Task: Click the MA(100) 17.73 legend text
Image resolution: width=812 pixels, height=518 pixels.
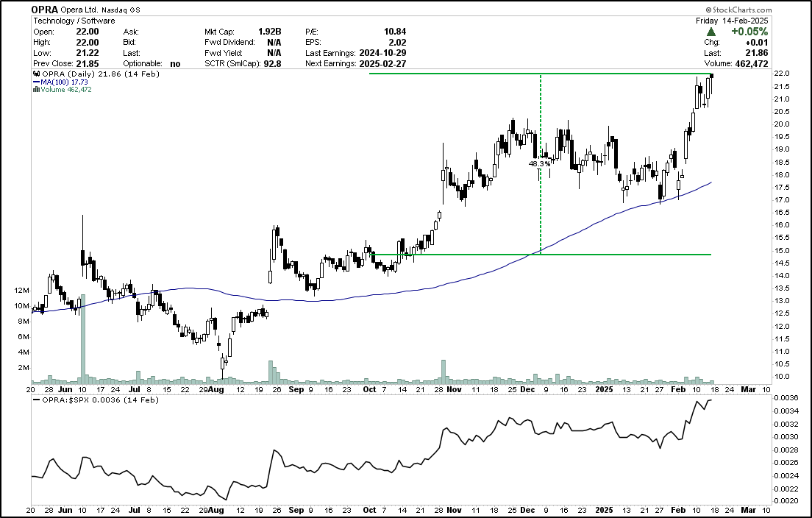Action: [64, 82]
